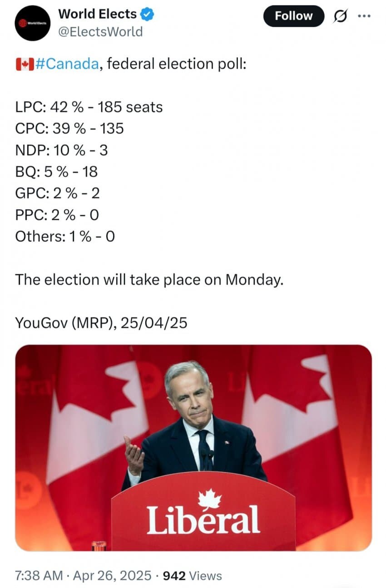
Task: Open the three-dot more options menu
Action: [364, 16]
